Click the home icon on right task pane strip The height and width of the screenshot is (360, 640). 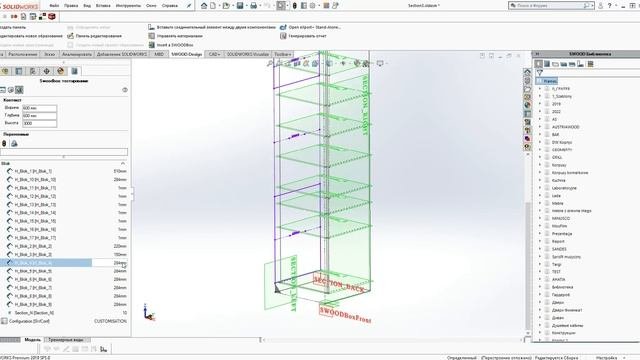click(527, 71)
